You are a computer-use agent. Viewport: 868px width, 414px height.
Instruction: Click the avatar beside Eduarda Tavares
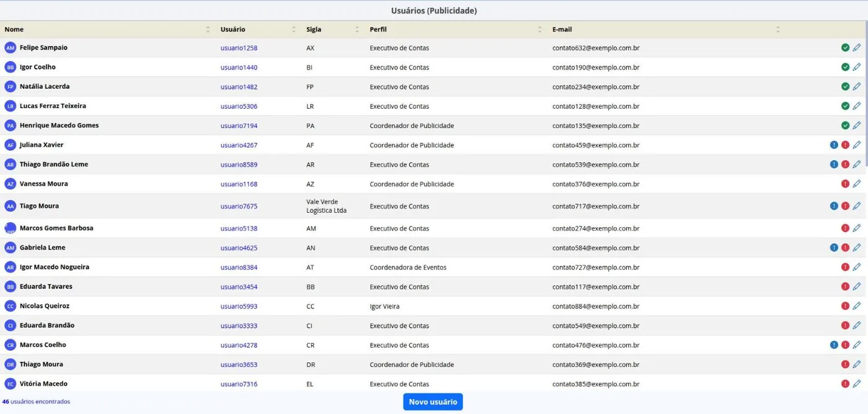coord(10,287)
